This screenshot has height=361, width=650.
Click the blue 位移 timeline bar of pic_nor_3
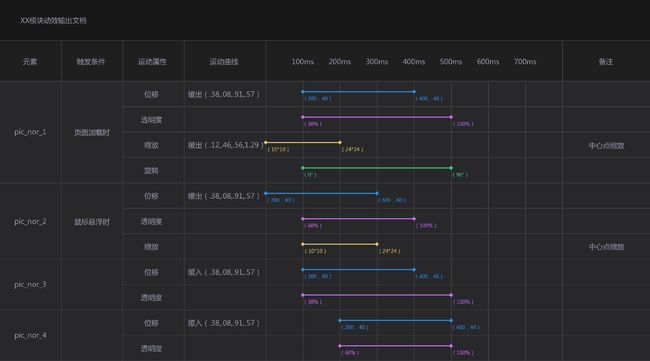358,269
